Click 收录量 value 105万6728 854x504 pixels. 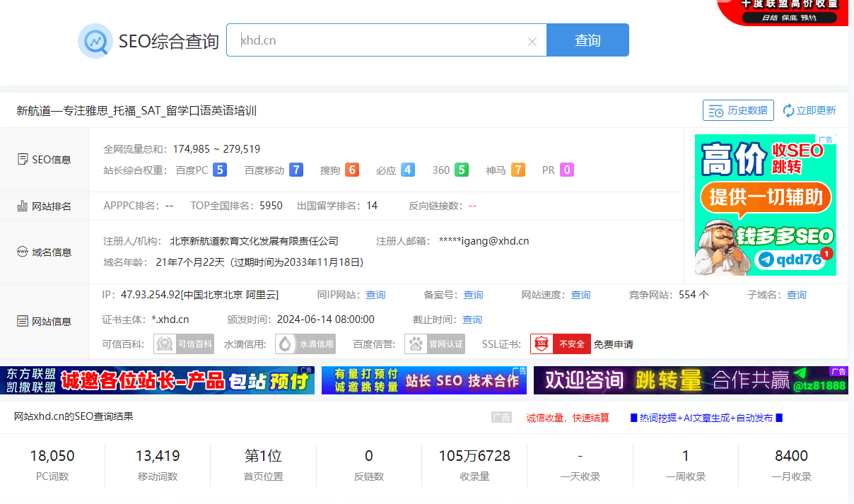coord(474,456)
